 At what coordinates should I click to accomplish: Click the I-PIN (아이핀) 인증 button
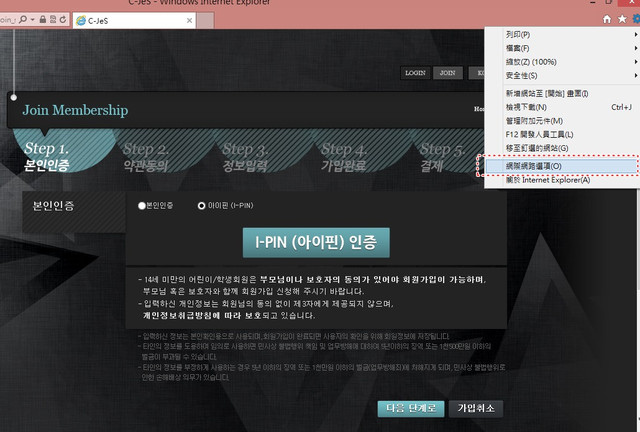[x=316, y=243]
